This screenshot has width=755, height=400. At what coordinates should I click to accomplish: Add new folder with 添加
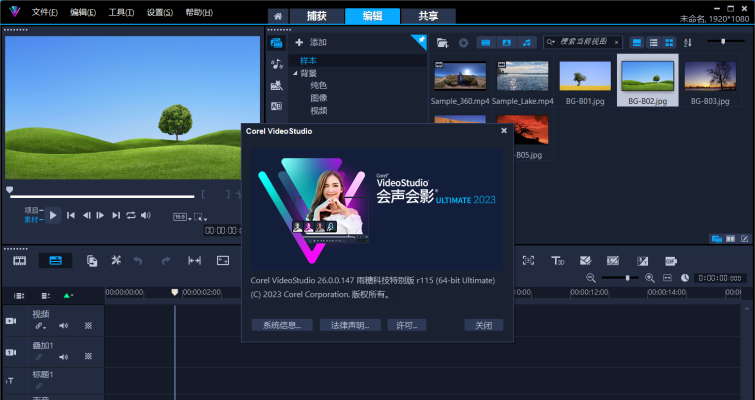311,42
